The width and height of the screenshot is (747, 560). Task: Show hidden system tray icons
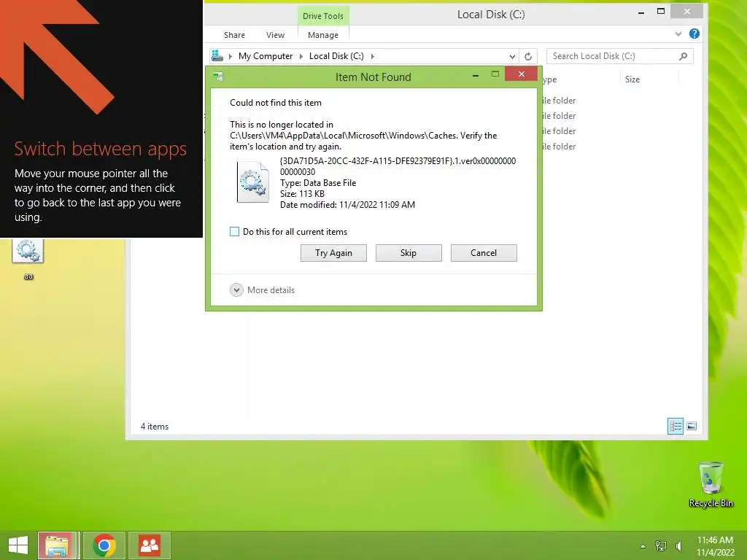(x=643, y=546)
